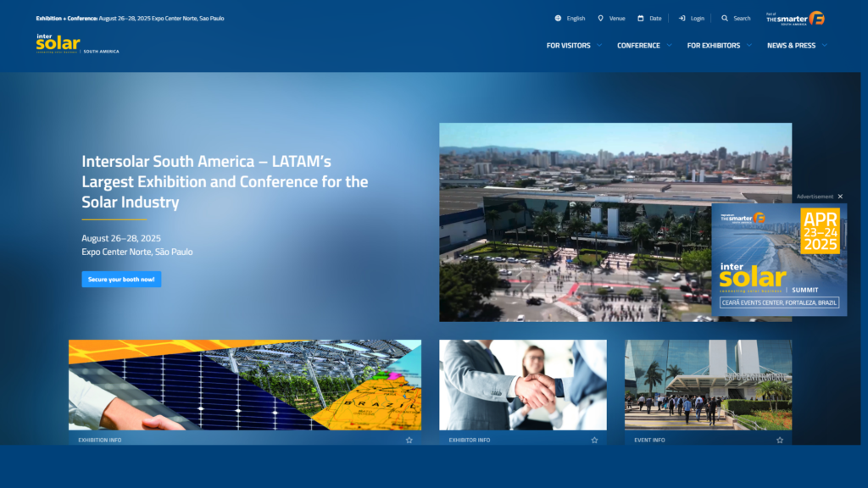The width and height of the screenshot is (868, 488).
Task: Click the Exhibition + Conference top bar text
Action: [130, 19]
